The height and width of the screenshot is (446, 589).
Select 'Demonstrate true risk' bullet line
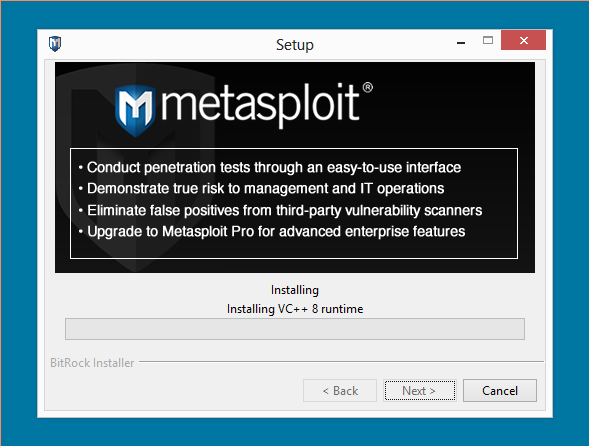261,189
